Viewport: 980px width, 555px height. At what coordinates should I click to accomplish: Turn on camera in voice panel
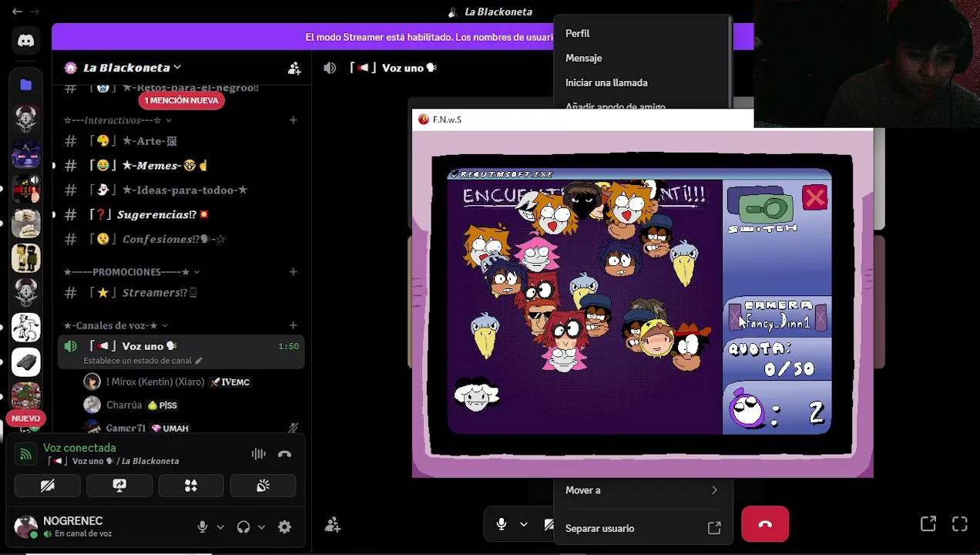pyautogui.click(x=47, y=486)
